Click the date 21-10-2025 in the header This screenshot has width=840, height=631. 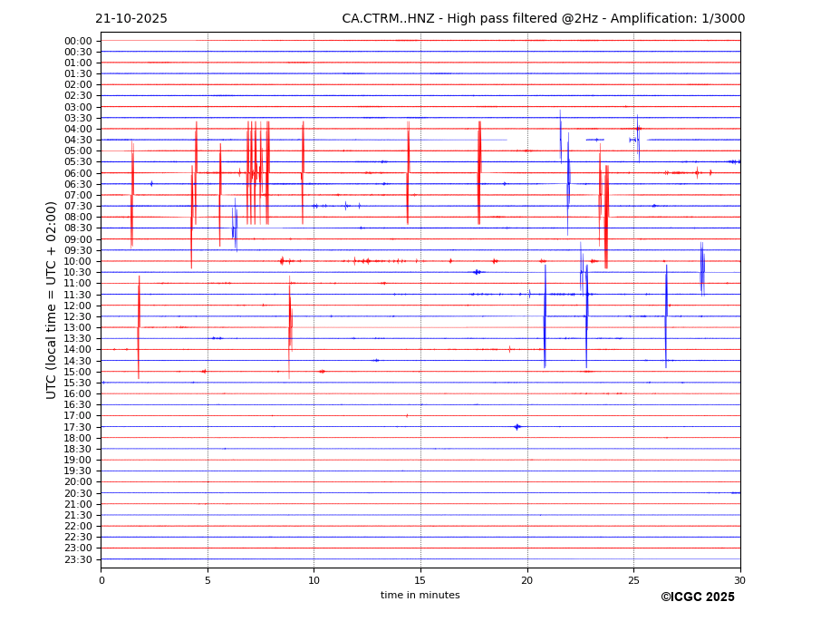click(x=131, y=19)
